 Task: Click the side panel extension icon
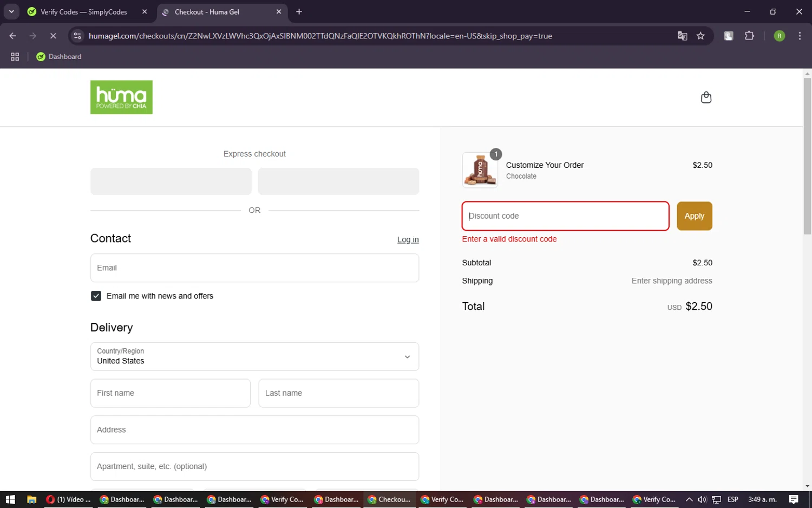click(x=729, y=36)
